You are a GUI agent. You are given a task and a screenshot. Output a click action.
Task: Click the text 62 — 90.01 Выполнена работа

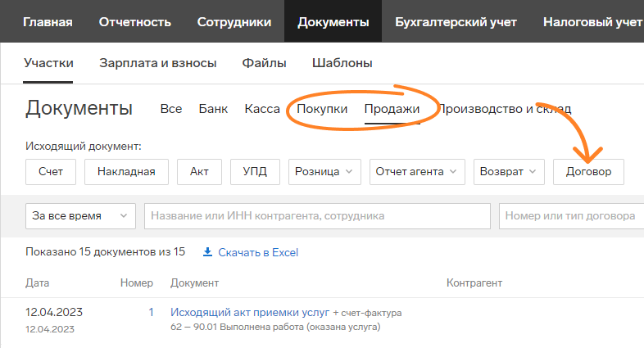pyautogui.click(x=275, y=327)
